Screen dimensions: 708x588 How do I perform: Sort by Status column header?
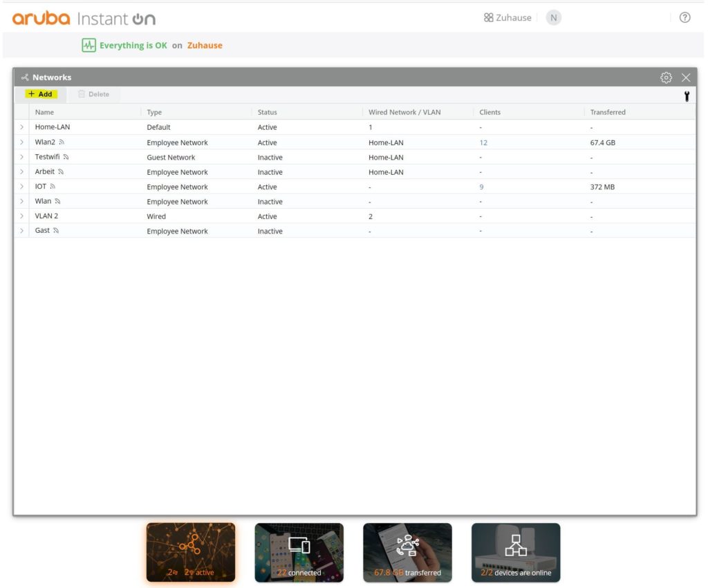pyautogui.click(x=268, y=112)
